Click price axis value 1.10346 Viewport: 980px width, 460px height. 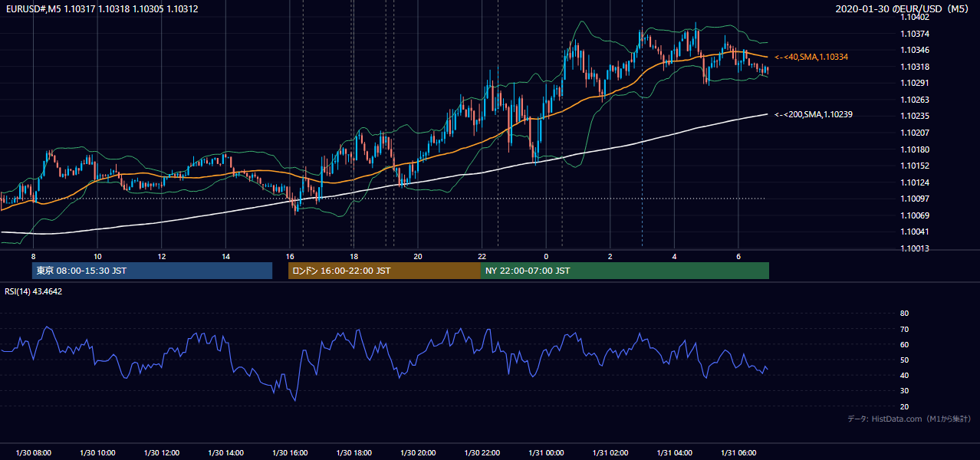click(x=916, y=50)
